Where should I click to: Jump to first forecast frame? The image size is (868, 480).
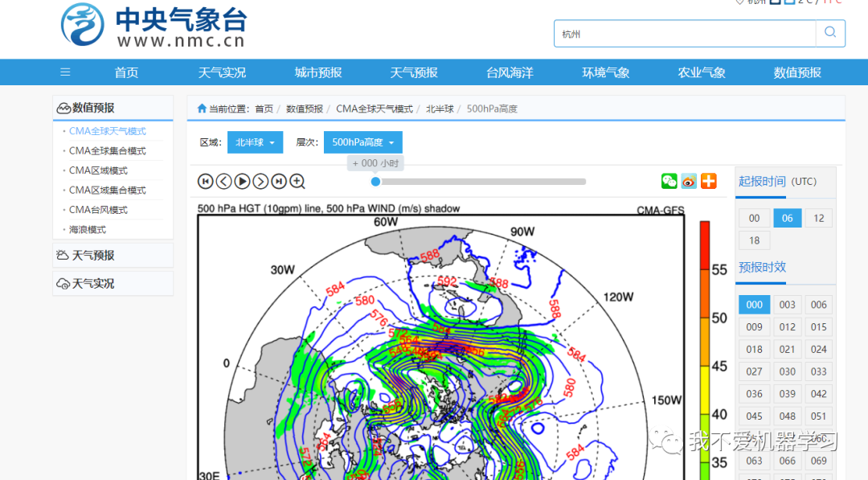click(205, 181)
